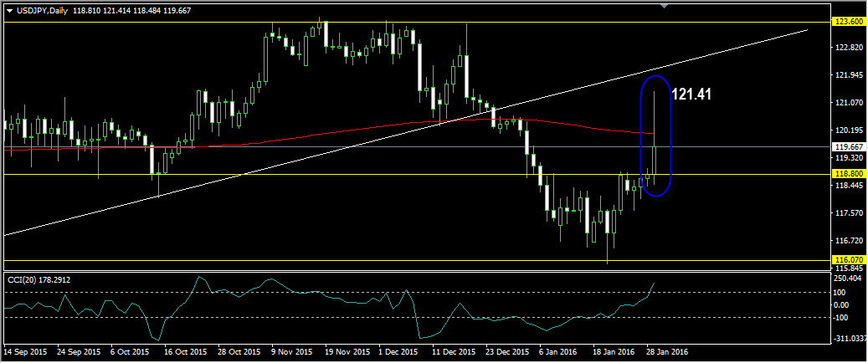The width and height of the screenshot is (868, 363).
Task: Click the 18 Jan 2016 date label
Action: (x=614, y=351)
